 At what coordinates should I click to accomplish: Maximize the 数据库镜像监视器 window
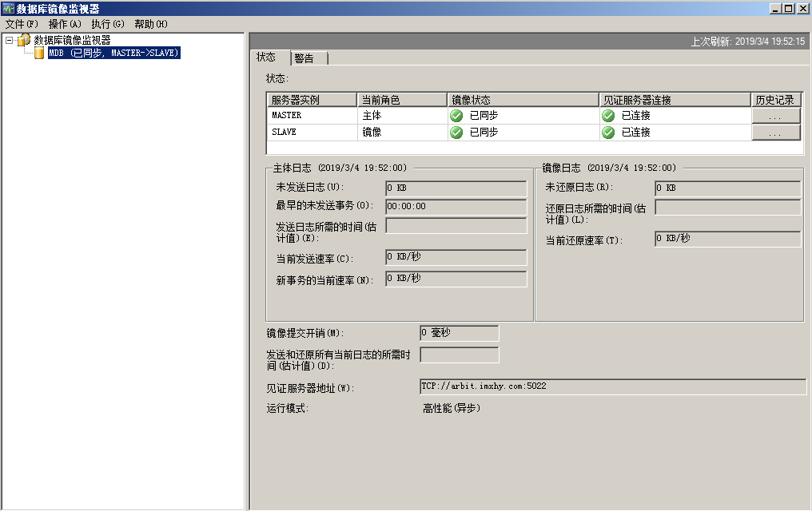click(788, 8)
